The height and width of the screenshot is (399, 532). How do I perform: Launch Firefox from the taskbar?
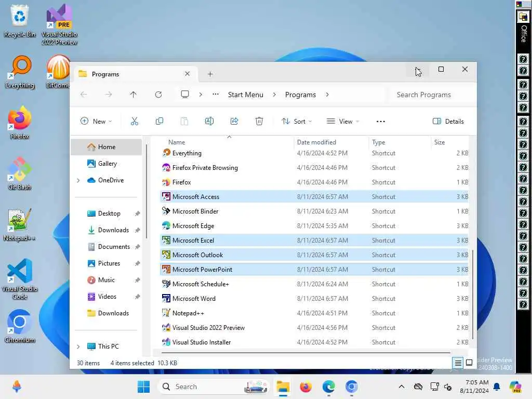pos(305,387)
